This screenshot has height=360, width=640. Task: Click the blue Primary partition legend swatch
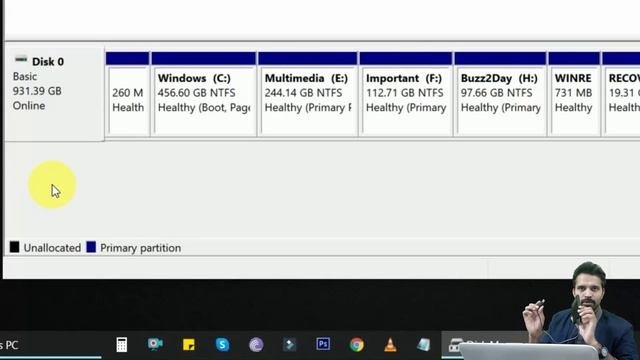(x=91, y=247)
